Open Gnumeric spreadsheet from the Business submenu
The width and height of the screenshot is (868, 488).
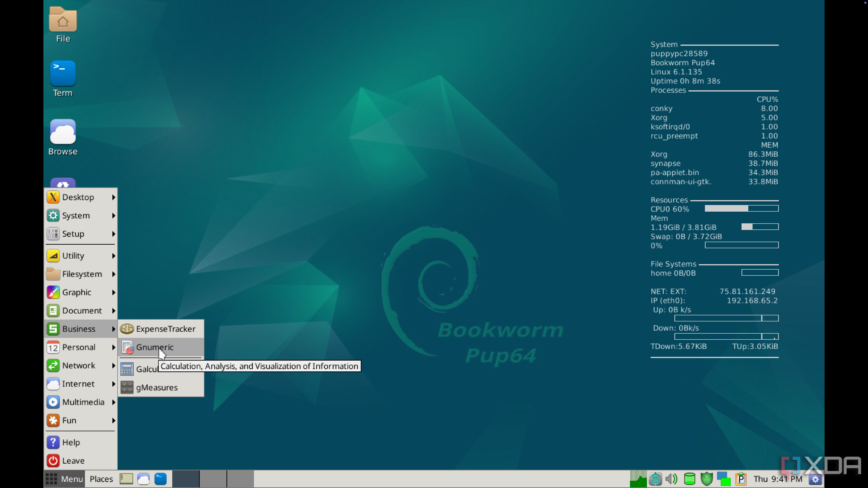[x=161, y=347]
